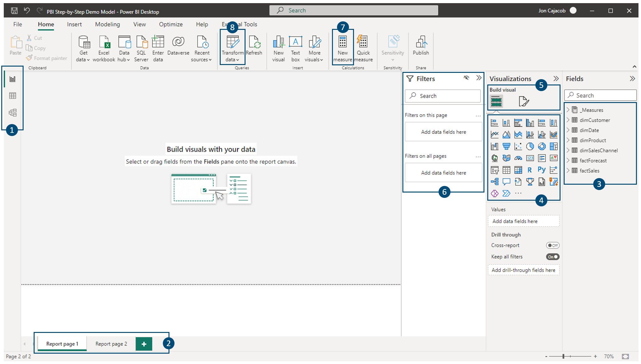Select the Decomposition tree visual
This screenshot has width=641, height=364.
pyautogui.click(x=495, y=182)
